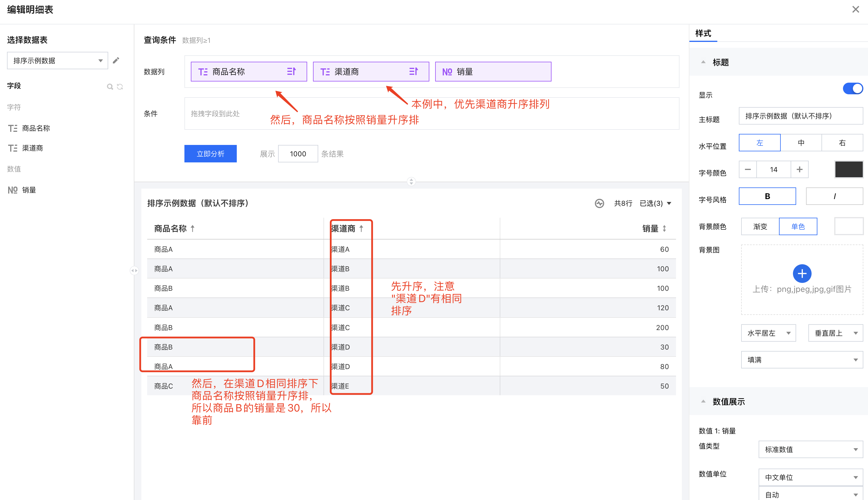Select 中 horizontal position option
868x500 pixels.
coord(801,143)
